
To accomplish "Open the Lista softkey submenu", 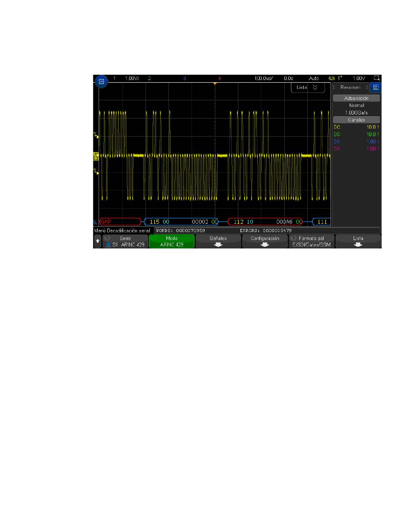I will [358, 241].
